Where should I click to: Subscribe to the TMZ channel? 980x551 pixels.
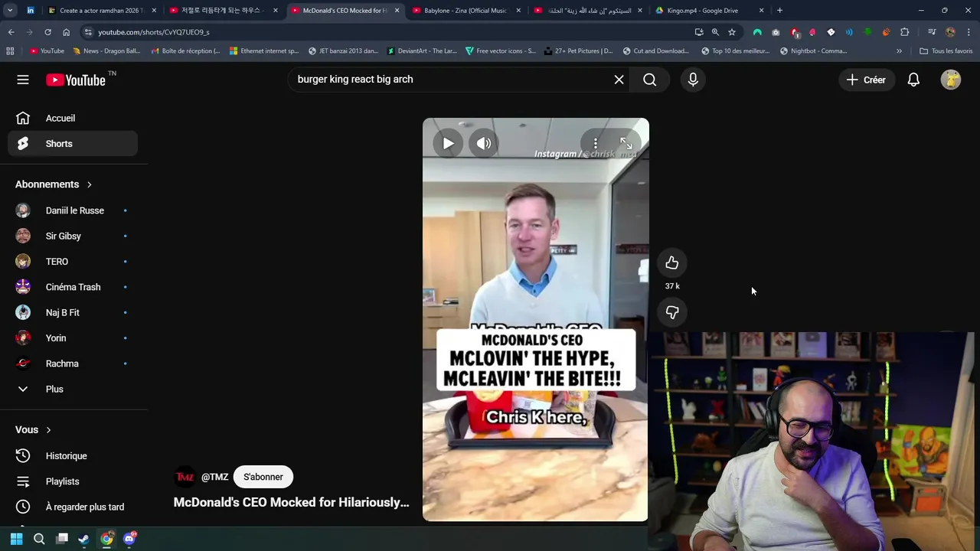pyautogui.click(x=263, y=477)
